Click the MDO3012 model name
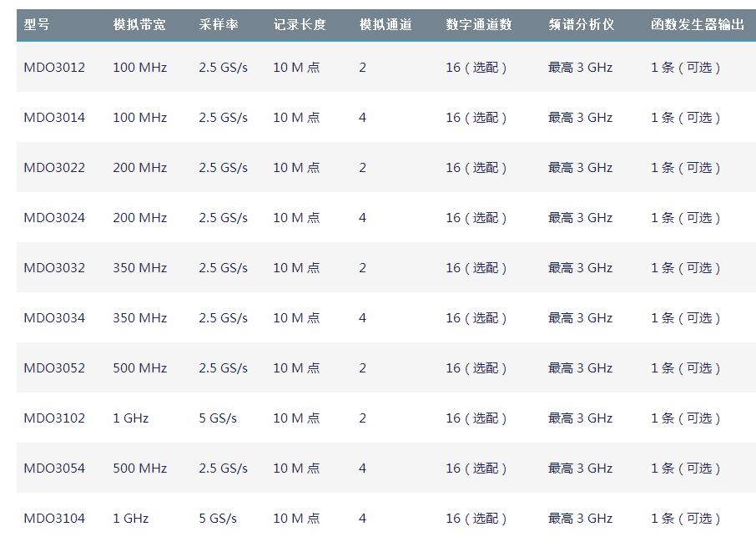756x547 pixels. click(x=54, y=68)
